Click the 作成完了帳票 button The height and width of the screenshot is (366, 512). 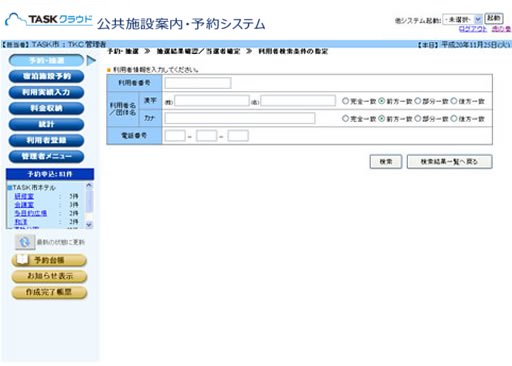[x=49, y=292]
